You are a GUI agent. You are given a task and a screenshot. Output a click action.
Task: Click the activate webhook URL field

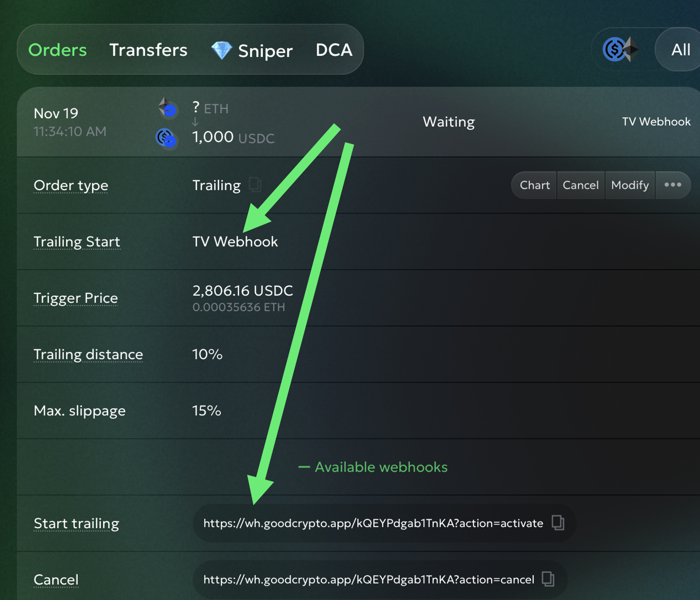pos(373,523)
